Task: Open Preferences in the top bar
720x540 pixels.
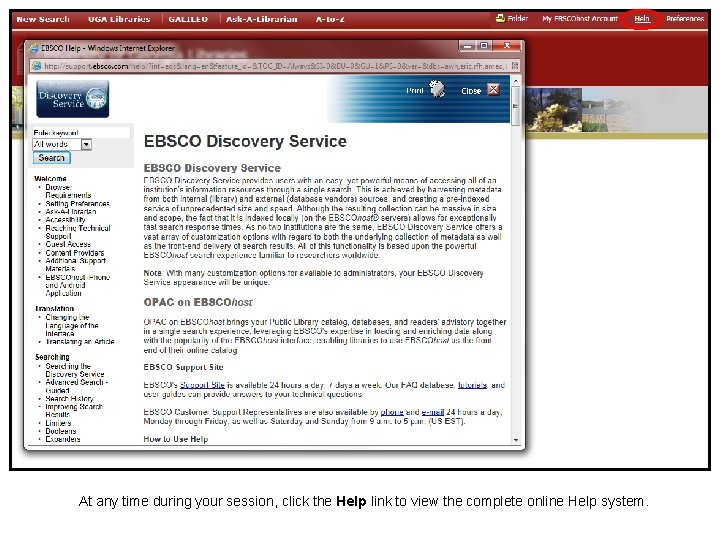Action: pyautogui.click(x=685, y=19)
